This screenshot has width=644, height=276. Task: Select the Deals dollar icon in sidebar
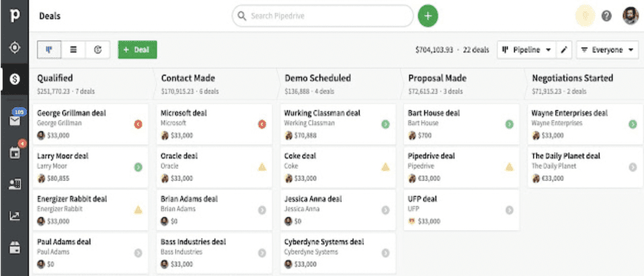point(15,79)
